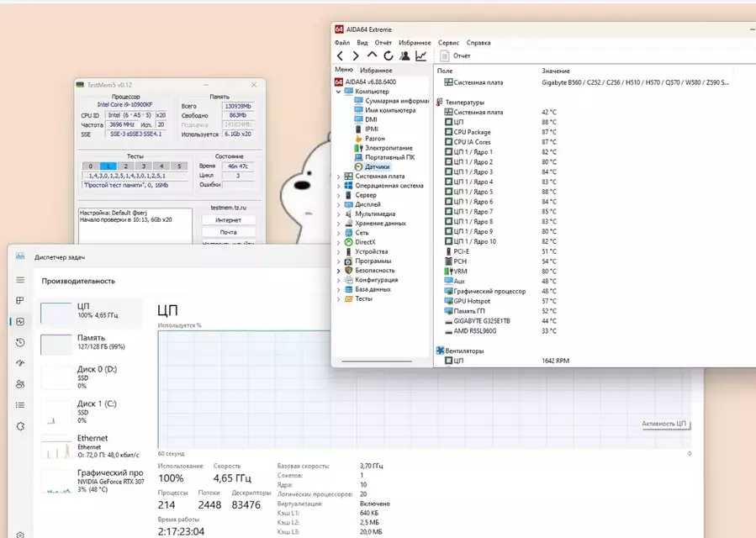Image resolution: width=756 pixels, height=538 pixels.
Task: Click the Отчёт report button in toolbar
Action: (x=455, y=56)
